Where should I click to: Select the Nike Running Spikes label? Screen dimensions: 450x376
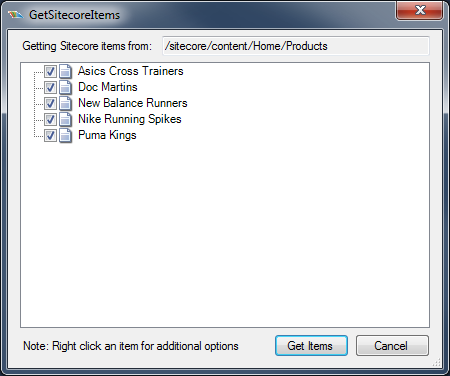130,119
